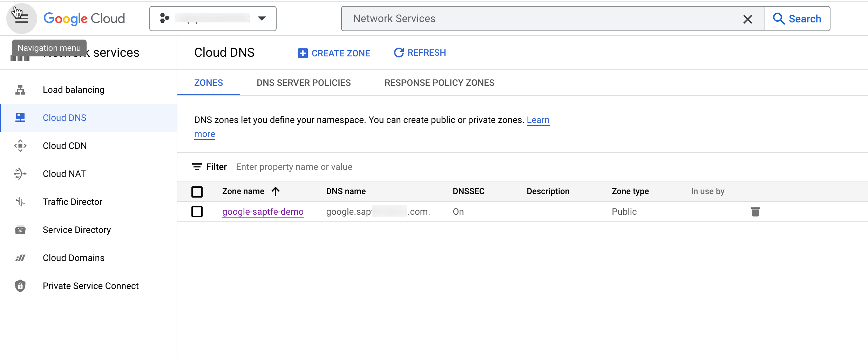The image size is (868, 358).
Task: Click the Cloud CDN icon
Action: [x=20, y=146]
